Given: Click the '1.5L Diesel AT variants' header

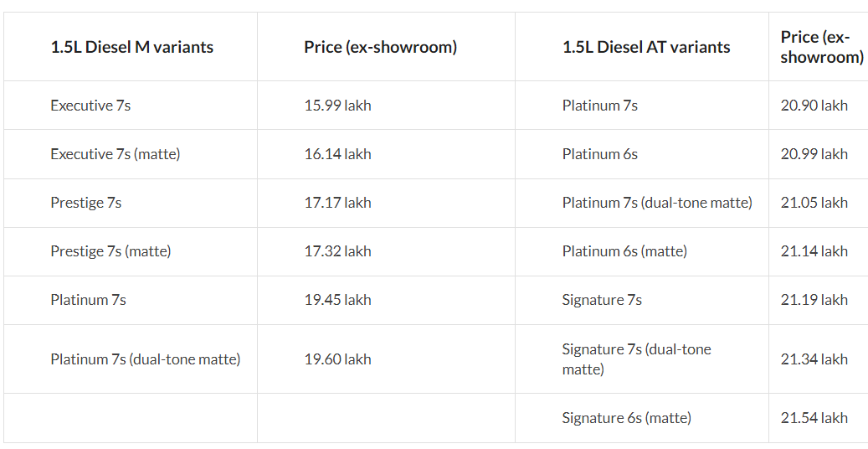Looking at the screenshot, I should (x=646, y=47).
